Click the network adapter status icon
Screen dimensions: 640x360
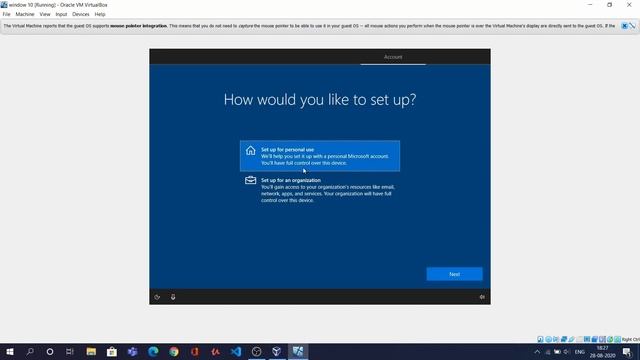pyautogui.click(x=564, y=339)
